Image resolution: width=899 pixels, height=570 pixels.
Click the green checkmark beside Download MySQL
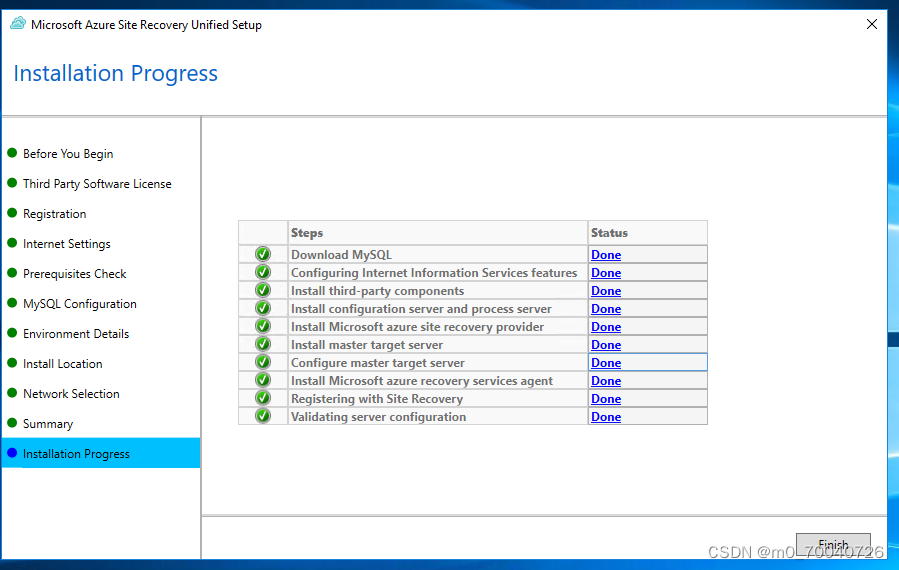(x=263, y=254)
